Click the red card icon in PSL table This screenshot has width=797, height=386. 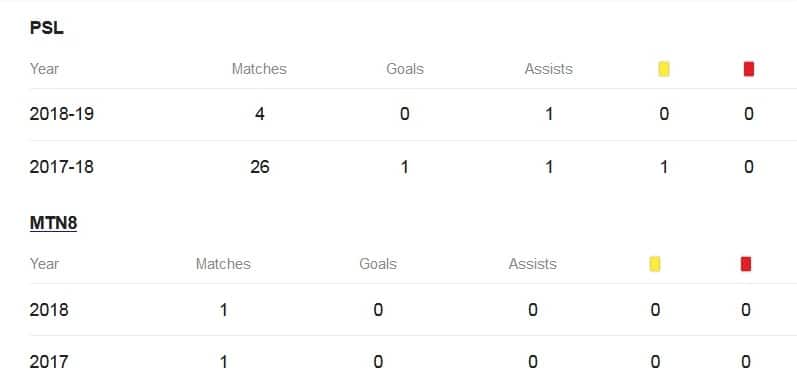748,69
